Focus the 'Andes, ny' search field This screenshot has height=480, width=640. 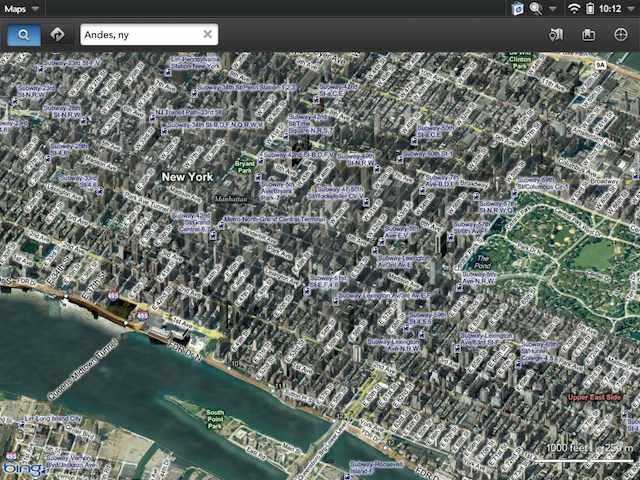click(149, 35)
